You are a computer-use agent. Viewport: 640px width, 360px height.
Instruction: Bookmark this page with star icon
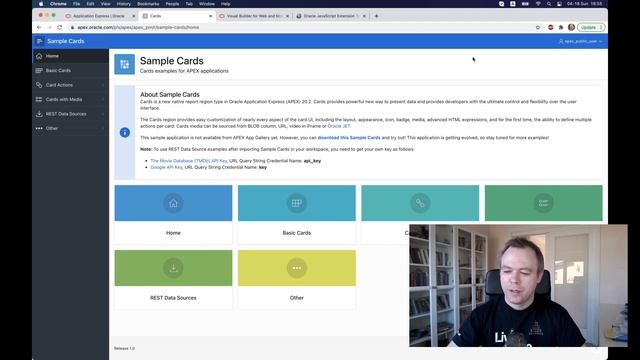(x=538, y=27)
